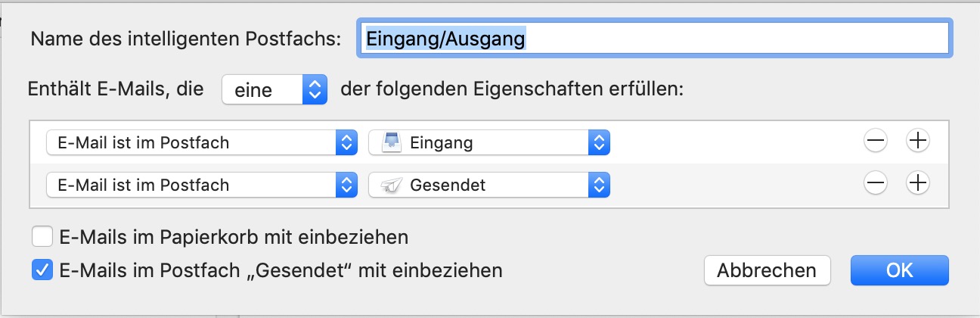980x318 pixels.
Task: Click arrows of first-row criteria popup
Action: [x=346, y=142]
